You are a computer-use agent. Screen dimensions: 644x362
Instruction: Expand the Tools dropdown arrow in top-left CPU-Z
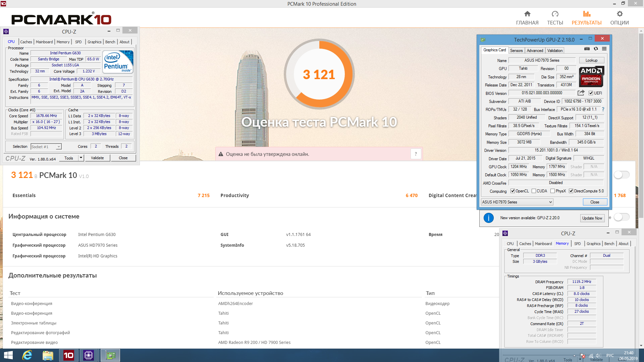pyautogui.click(x=81, y=158)
